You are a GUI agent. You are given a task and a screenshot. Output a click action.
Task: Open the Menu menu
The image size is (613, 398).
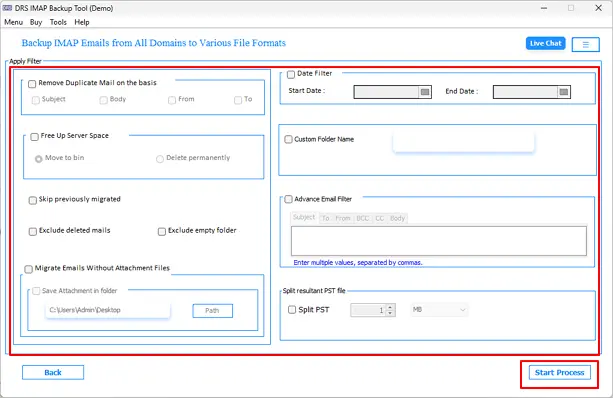pyautogui.click(x=14, y=22)
